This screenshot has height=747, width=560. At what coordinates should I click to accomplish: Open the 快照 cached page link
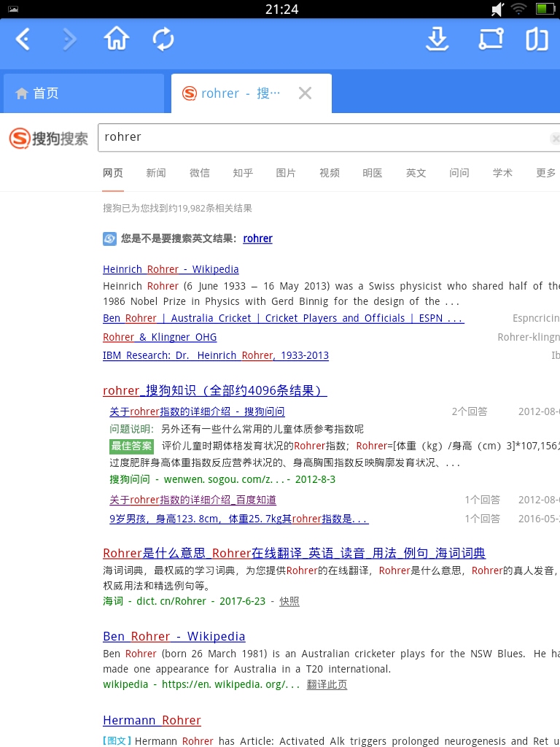pos(289,601)
